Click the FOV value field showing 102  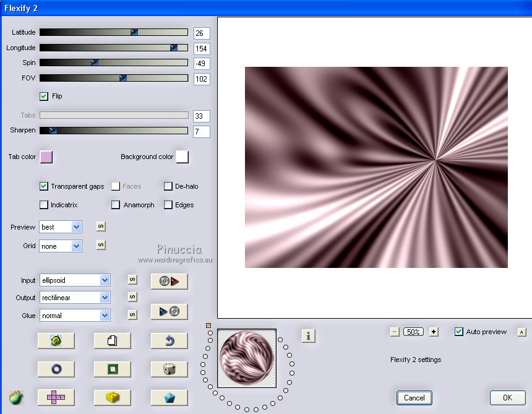pyautogui.click(x=202, y=79)
